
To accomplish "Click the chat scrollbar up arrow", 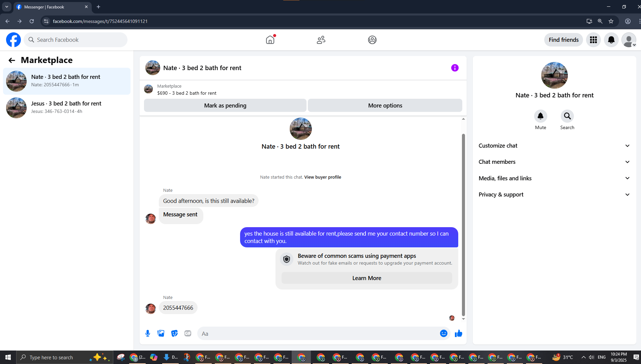I will pyautogui.click(x=463, y=119).
